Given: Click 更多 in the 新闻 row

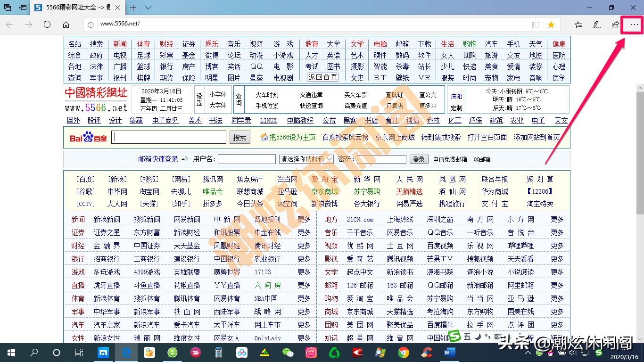Looking at the screenshot, I should (x=304, y=219).
